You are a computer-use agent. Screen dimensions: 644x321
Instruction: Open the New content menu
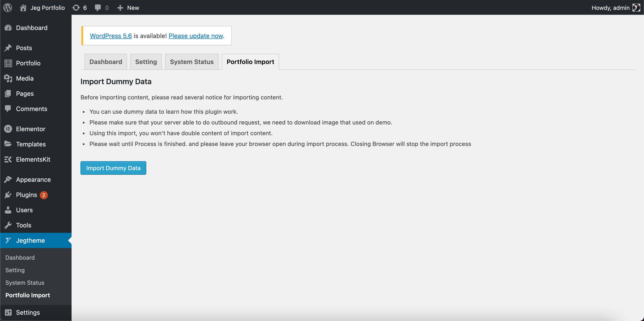coord(128,8)
